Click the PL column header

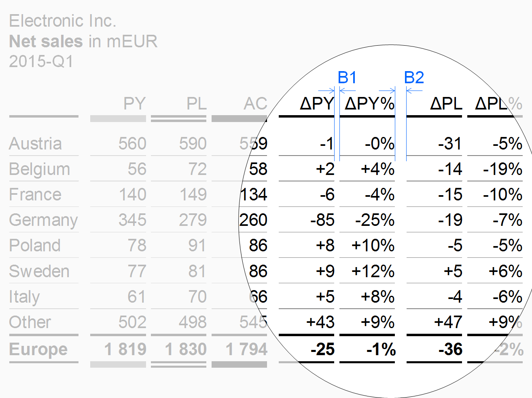[196, 104]
